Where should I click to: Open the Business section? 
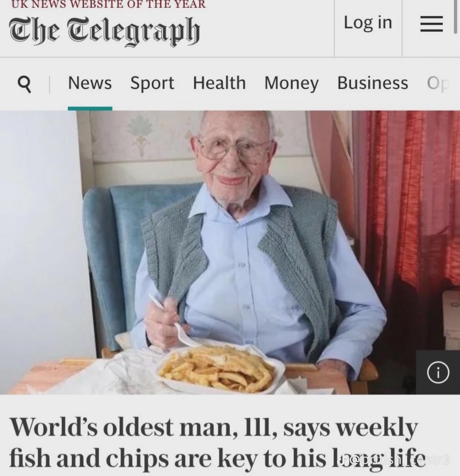[373, 83]
